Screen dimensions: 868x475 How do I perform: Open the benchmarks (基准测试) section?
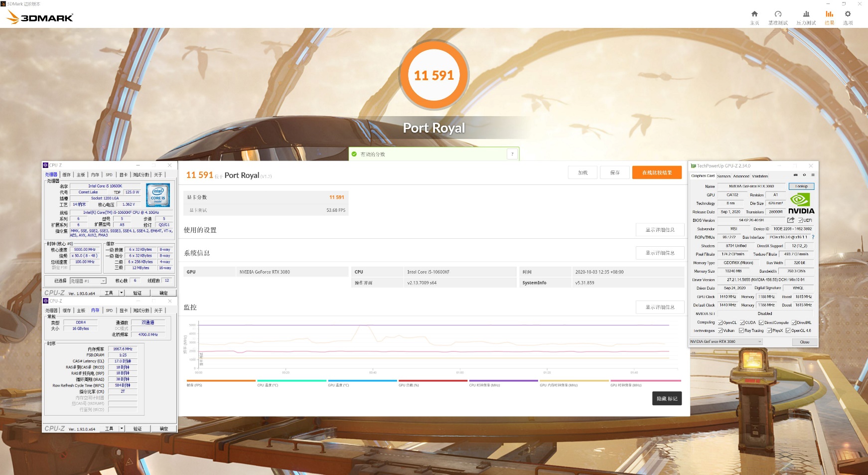(778, 17)
